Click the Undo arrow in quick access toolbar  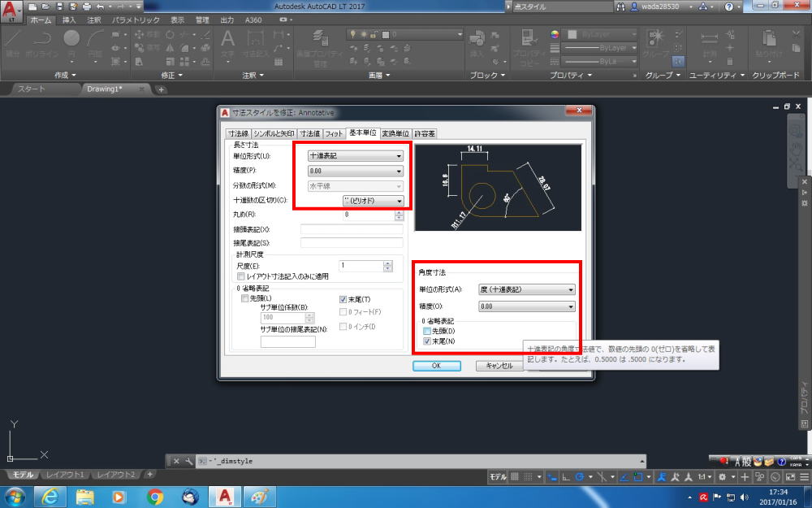tap(100, 7)
